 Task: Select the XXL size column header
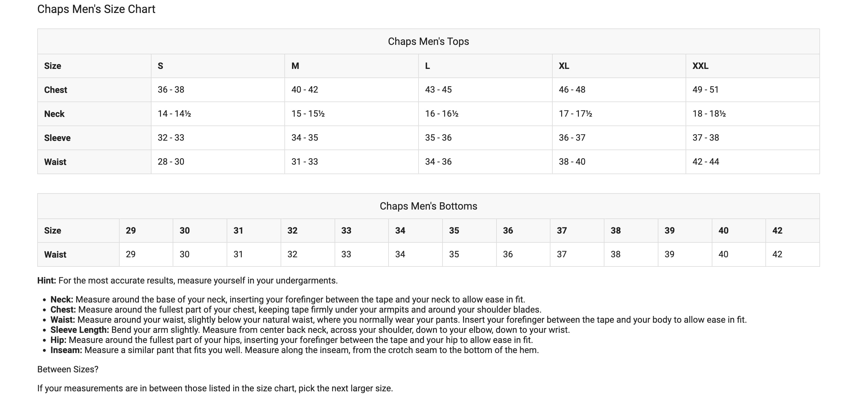click(700, 66)
